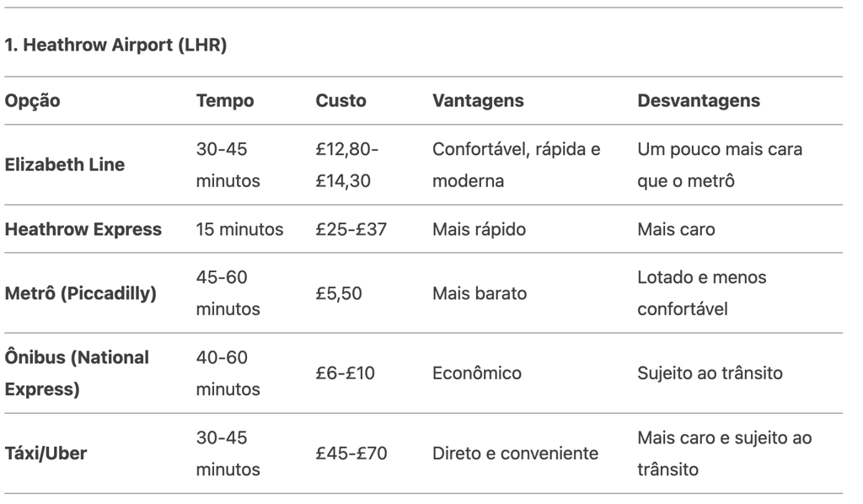The width and height of the screenshot is (863, 504).
Task: Select the Opção column header
Action: 33,100
